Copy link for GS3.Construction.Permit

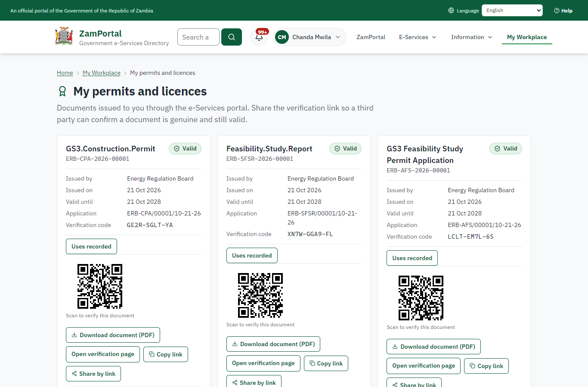(166, 354)
